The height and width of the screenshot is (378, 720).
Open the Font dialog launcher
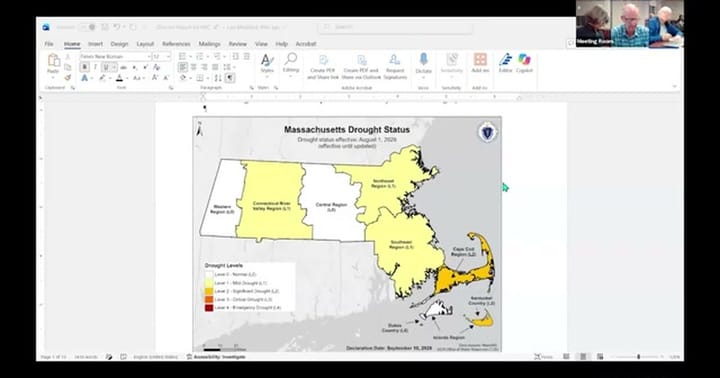[x=171, y=87]
